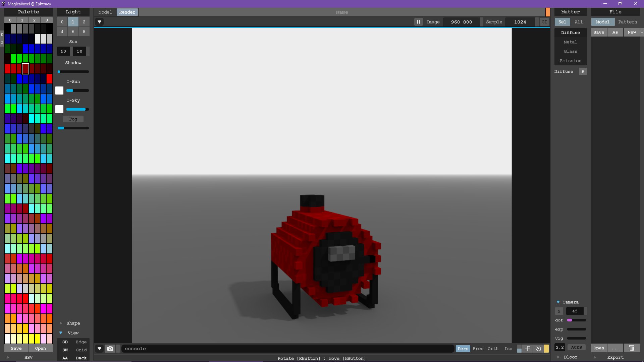Toggle the Fog option in the Light panel
This screenshot has width=644, height=362.
coord(73,119)
